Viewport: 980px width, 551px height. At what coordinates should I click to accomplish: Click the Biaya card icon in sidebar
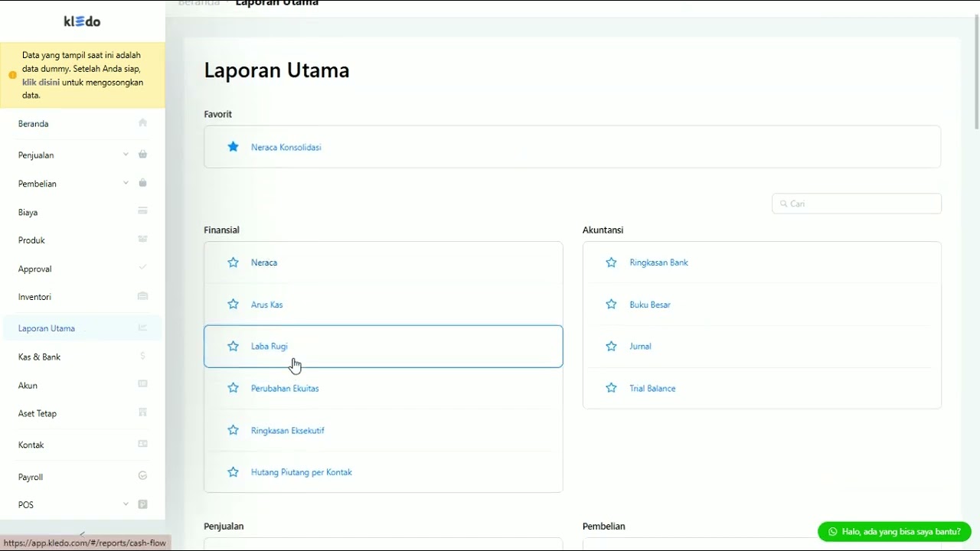[x=142, y=211]
